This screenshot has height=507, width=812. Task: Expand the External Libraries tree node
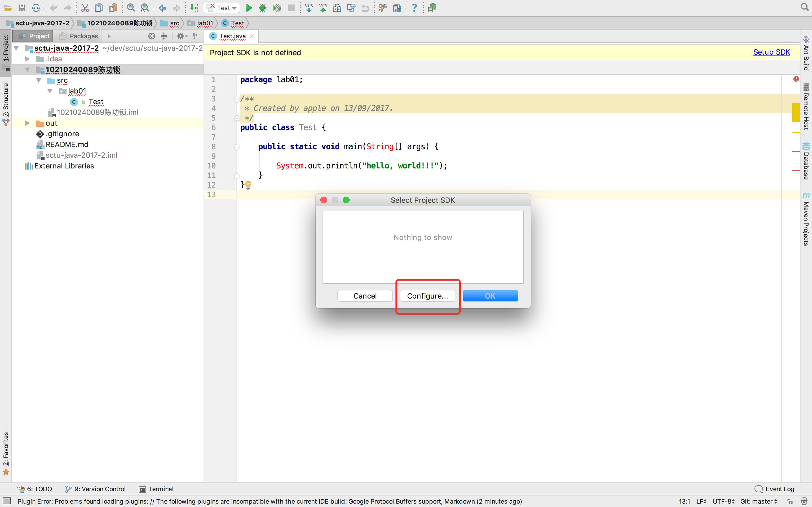pyautogui.click(x=18, y=165)
